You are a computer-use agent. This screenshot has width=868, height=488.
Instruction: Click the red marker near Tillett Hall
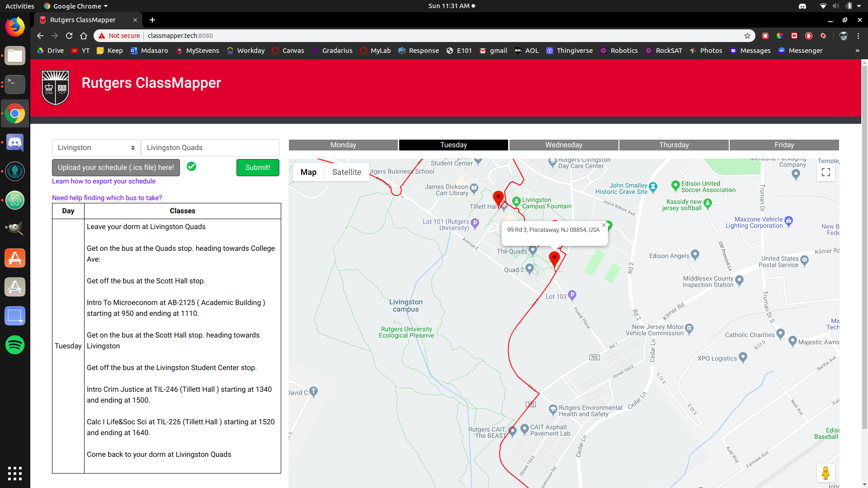pyautogui.click(x=498, y=197)
